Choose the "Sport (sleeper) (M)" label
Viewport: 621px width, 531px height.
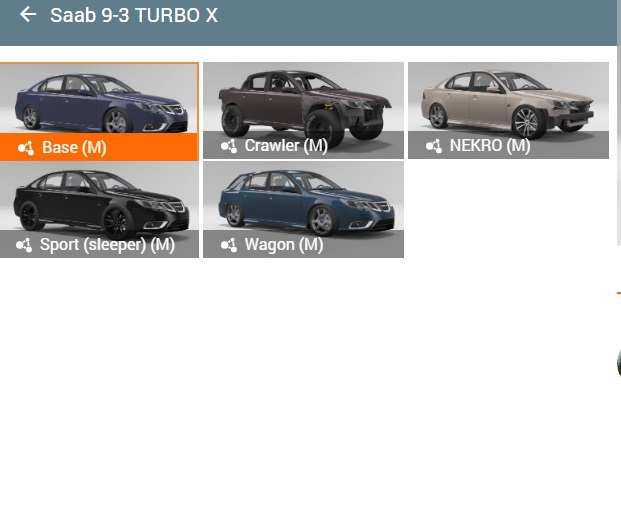pyautogui.click(x=107, y=245)
